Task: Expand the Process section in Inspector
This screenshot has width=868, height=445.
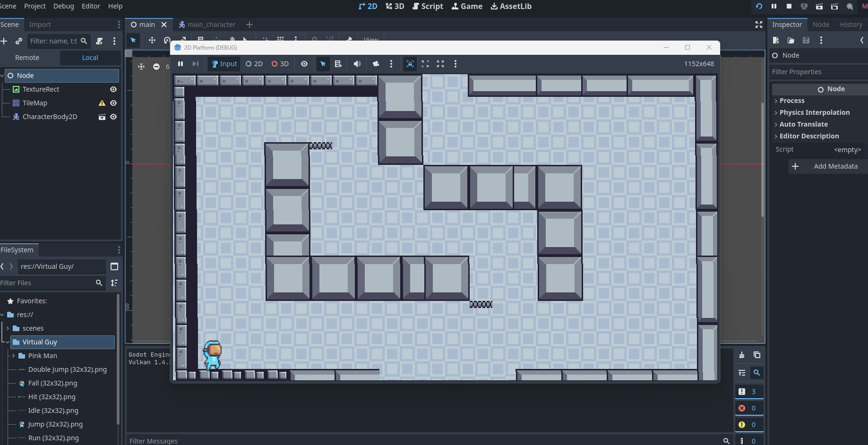Action: pos(792,101)
